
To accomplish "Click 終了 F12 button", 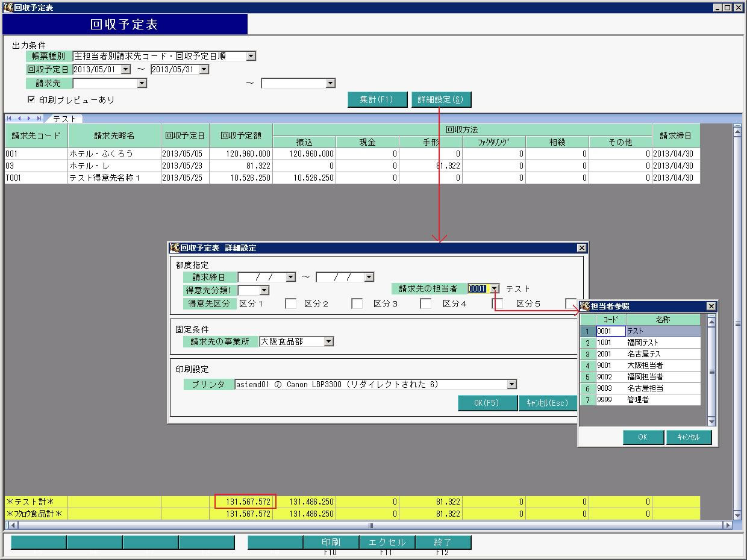I will coord(443,543).
